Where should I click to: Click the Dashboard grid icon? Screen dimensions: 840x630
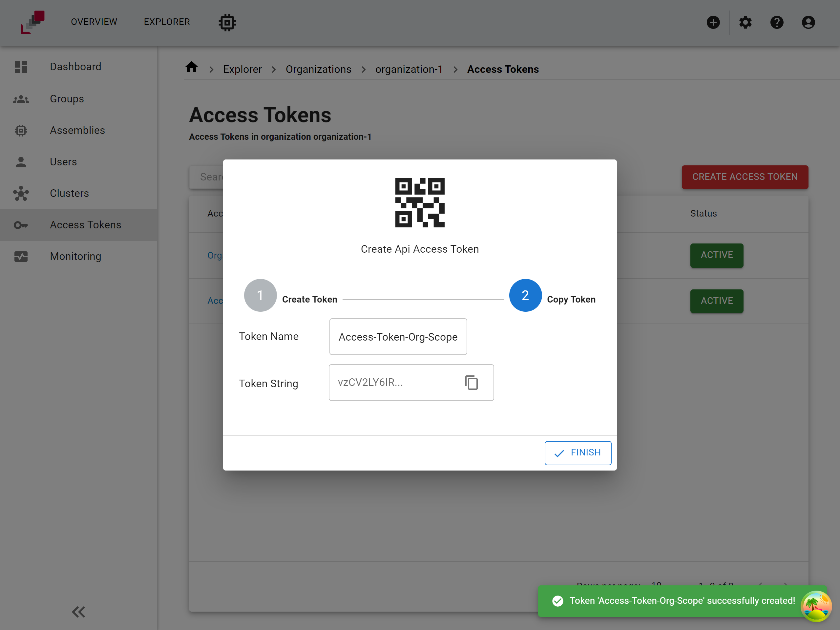coord(21,67)
